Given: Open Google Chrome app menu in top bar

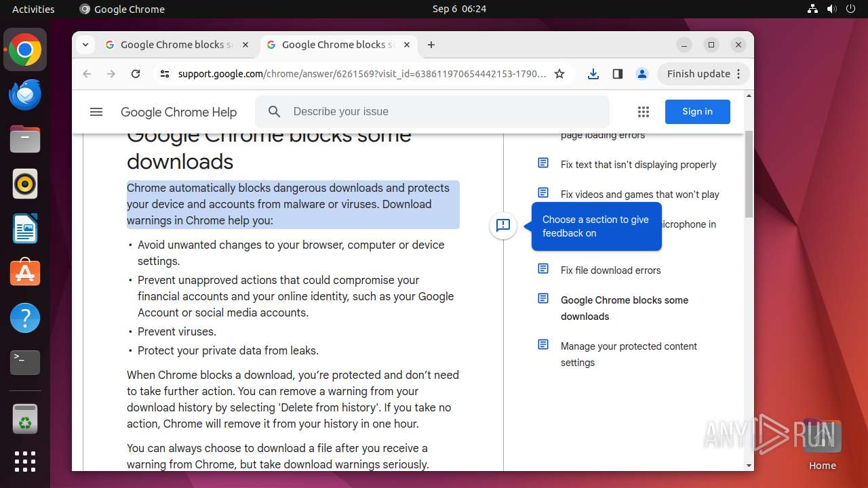Looking at the screenshot, I should coord(122,9).
